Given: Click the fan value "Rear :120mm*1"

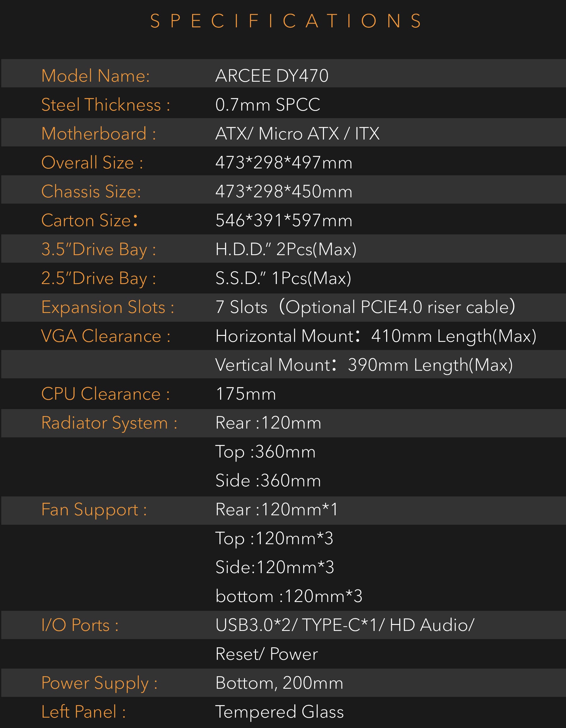Looking at the screenshot, I should tap(277, 510).
